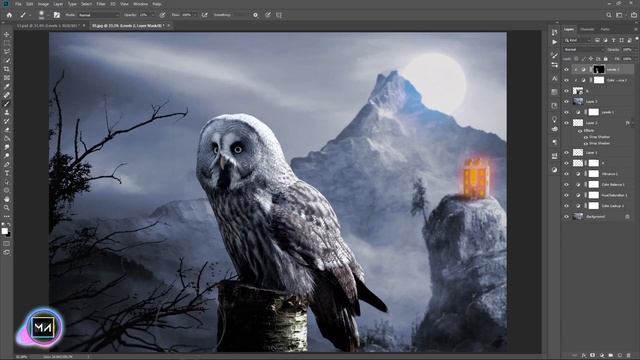
Task: Click the background color swatch
Action: [x=8, y=234]
